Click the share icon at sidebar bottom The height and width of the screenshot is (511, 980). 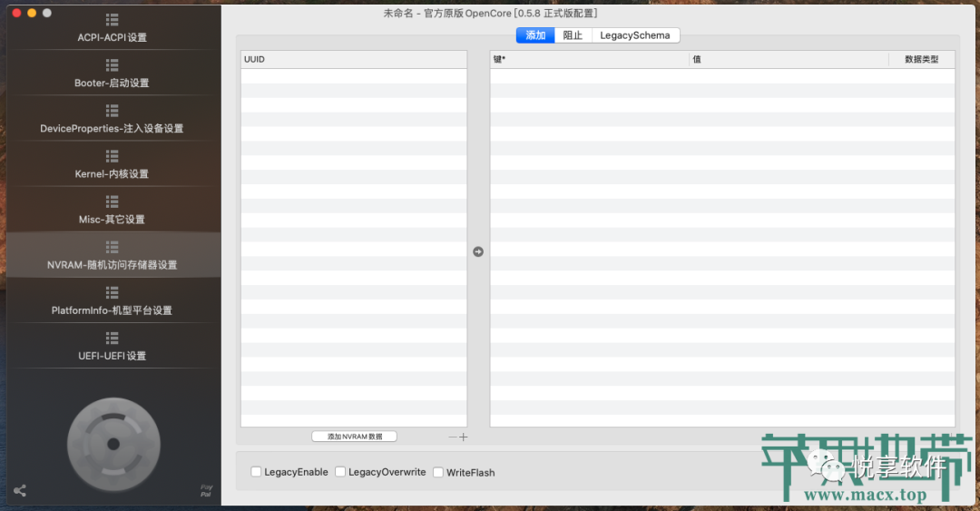coord(20,491)
